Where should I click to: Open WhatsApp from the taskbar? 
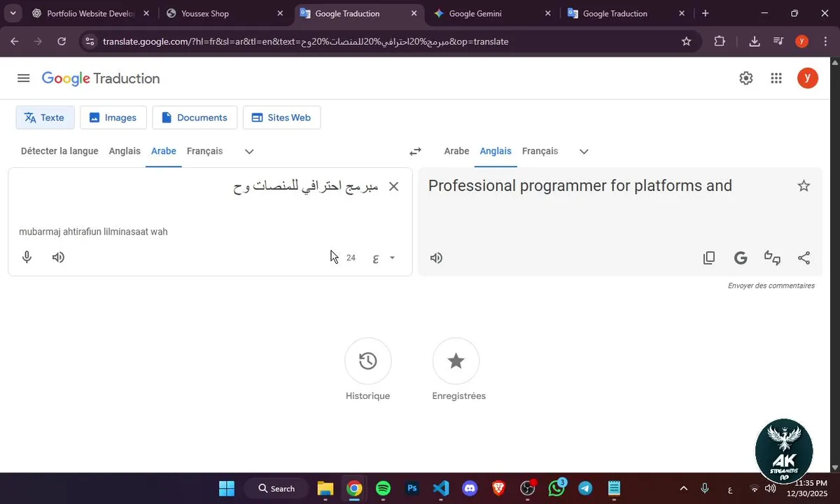pos(556,488)
